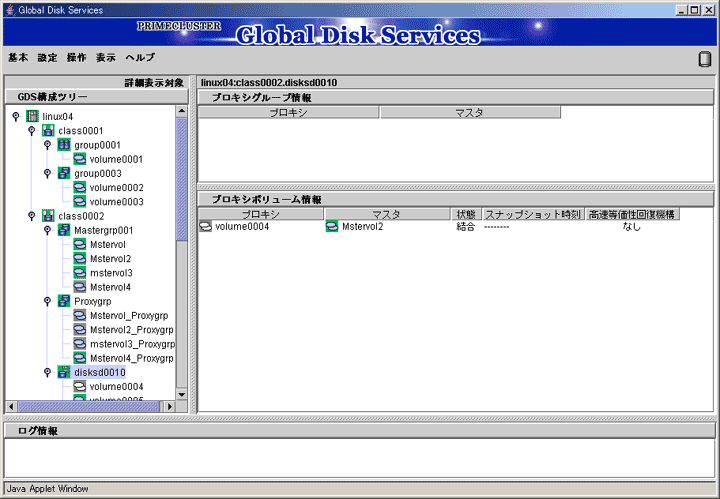The image size is (720, 499).
Task: Click the 結合 status cell
Action: click(x=465, y=227)
